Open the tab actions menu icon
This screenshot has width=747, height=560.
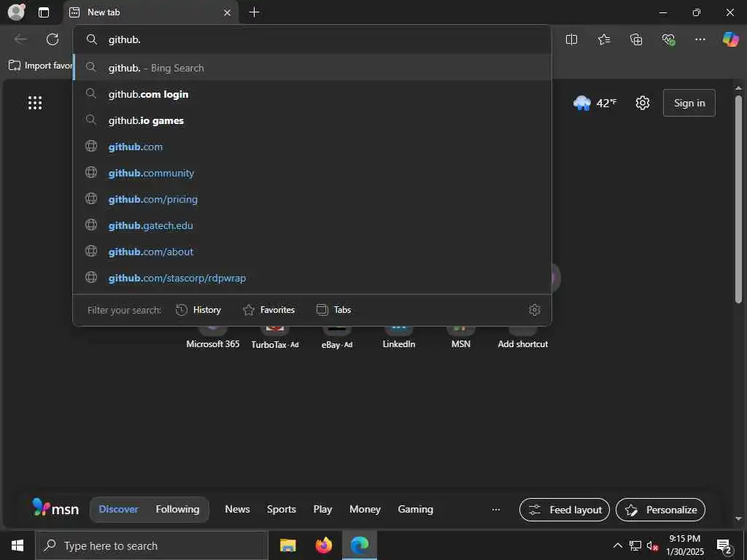(43, 12)
